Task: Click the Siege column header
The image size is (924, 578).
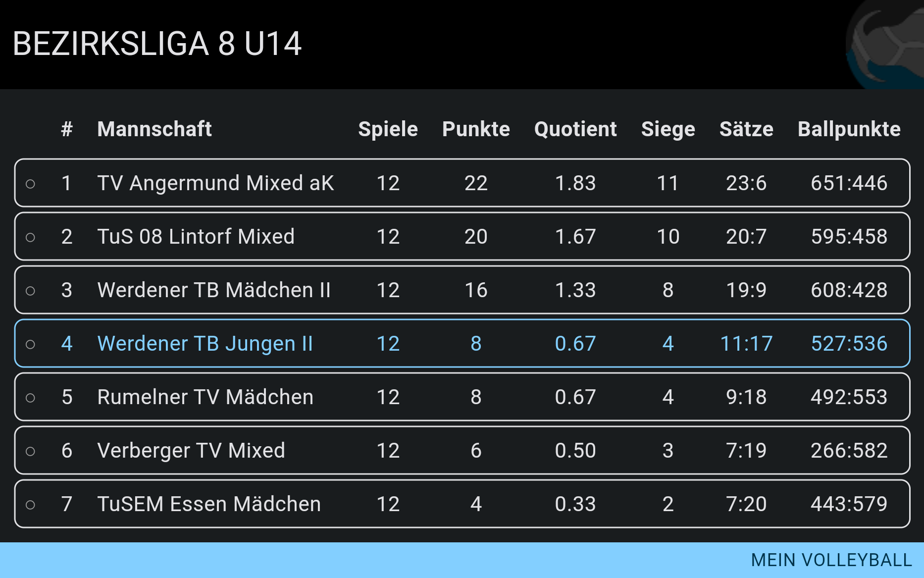Action: coord(668,129)
